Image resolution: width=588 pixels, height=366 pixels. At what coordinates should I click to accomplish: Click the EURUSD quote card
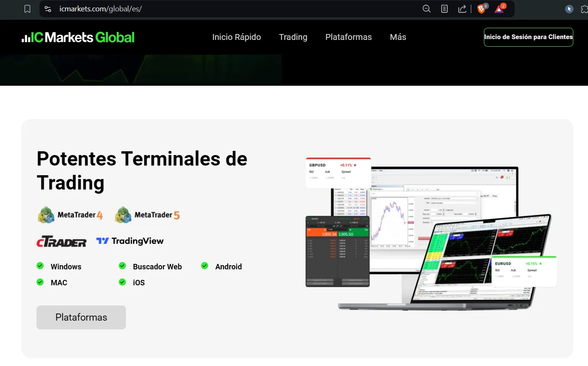[524, 271]
